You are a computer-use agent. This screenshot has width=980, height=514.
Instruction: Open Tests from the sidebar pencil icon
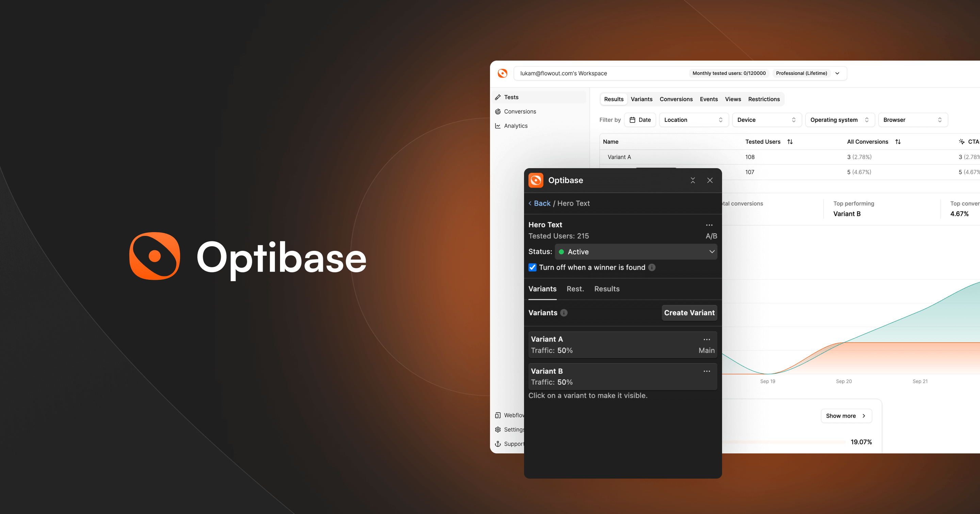[x=498, y=97]
